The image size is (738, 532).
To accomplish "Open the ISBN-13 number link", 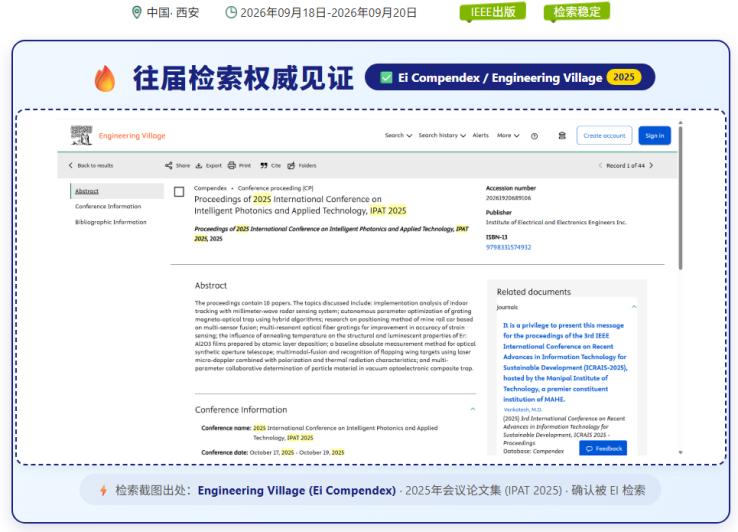I will pos(508,247).
